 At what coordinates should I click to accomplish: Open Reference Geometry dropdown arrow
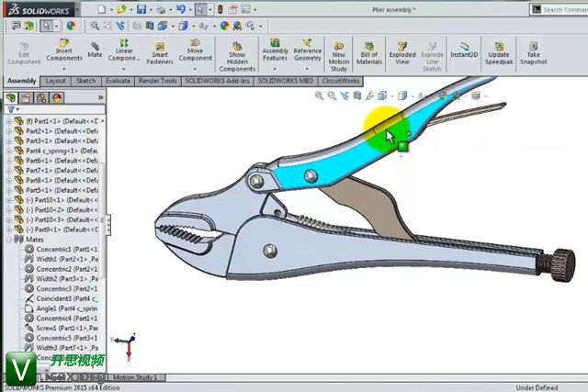point(308,69)
